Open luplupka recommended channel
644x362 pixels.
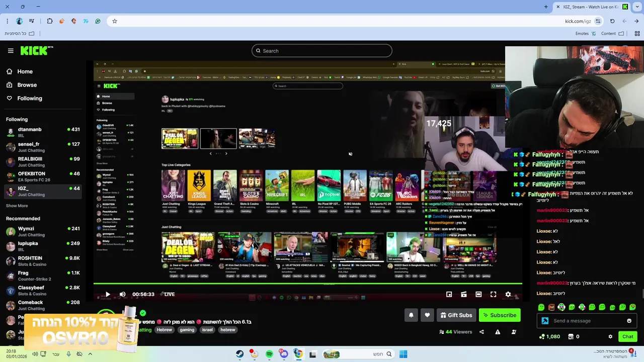click(x=42, y=246)
